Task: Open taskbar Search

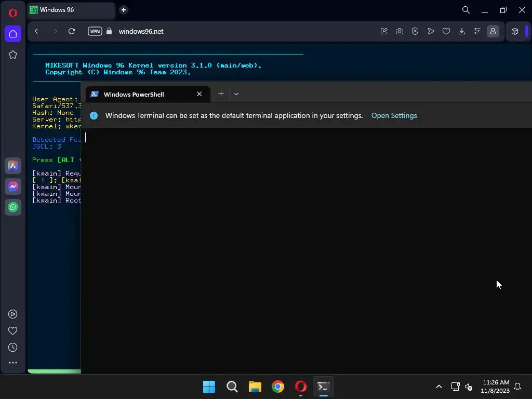Action: tap(232, 387)
